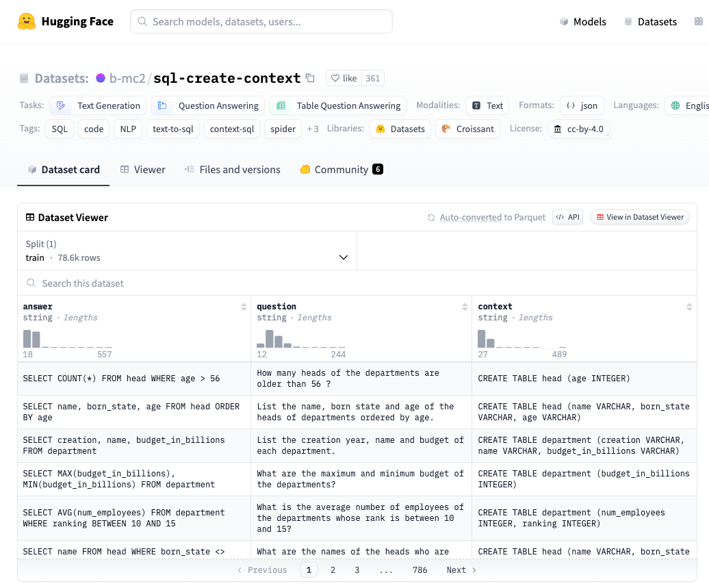Open Models from the top navigation
This screenshot has height=588, width=709.
(x=583, y=22)
